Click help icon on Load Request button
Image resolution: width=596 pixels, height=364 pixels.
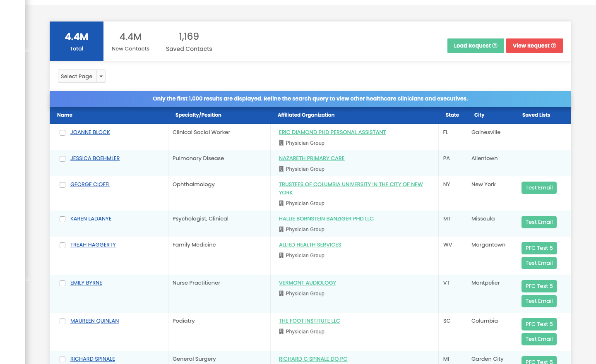495,46
